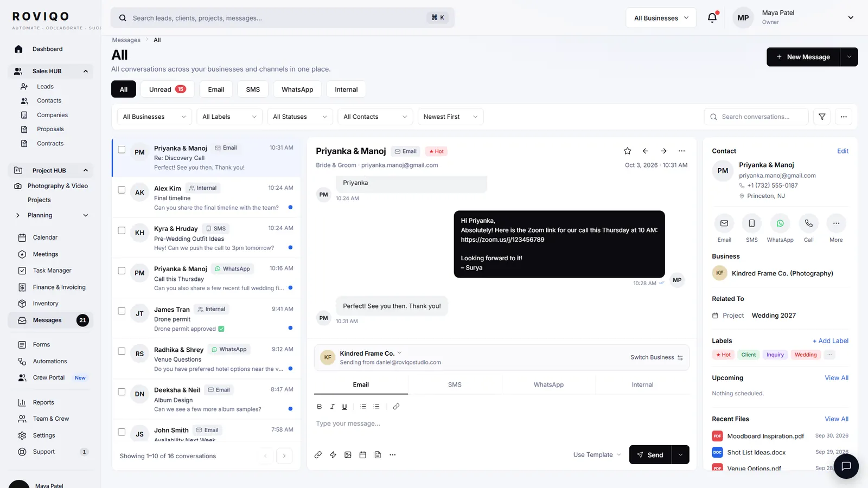The width and height of the screenshot is (868, 488).
Task: Open the Newest First sort dropdown
Action: pos(450,117)
